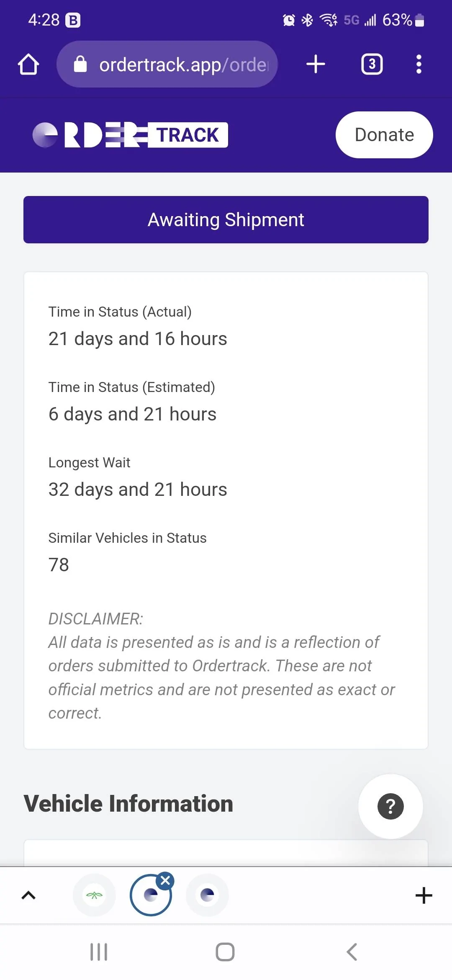The width and height of the screenshot is (452, 980).
Task: Open the tab switcher showing 3 tabs
Action: [372, 64]
